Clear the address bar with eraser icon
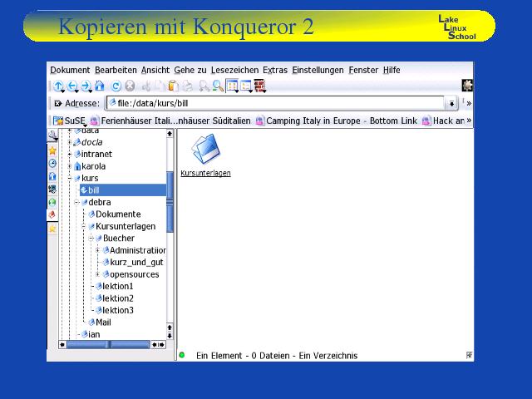This screenshot has height=399, width=532. click(57, 103)
